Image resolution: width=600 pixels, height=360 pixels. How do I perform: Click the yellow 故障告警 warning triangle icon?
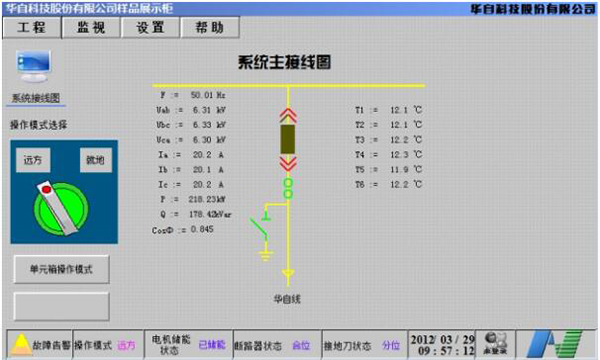[x=21, y=344]
